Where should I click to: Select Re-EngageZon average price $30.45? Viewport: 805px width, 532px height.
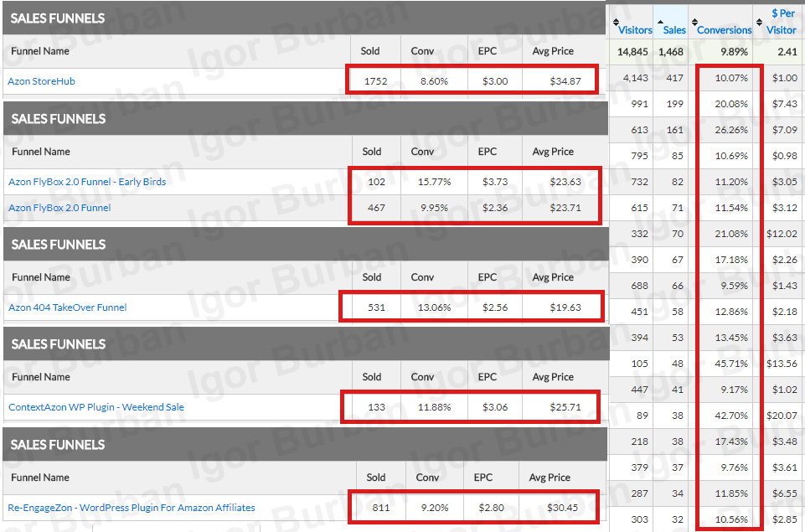tap(562, 508)
